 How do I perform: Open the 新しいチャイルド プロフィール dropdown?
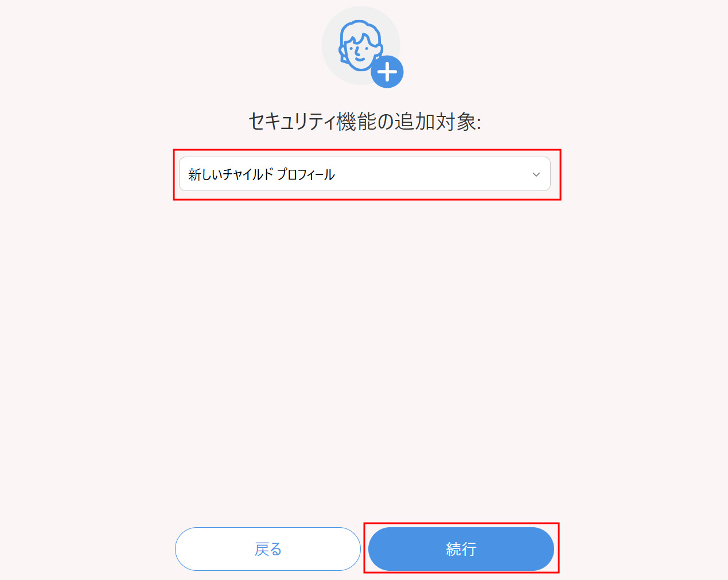365,174
